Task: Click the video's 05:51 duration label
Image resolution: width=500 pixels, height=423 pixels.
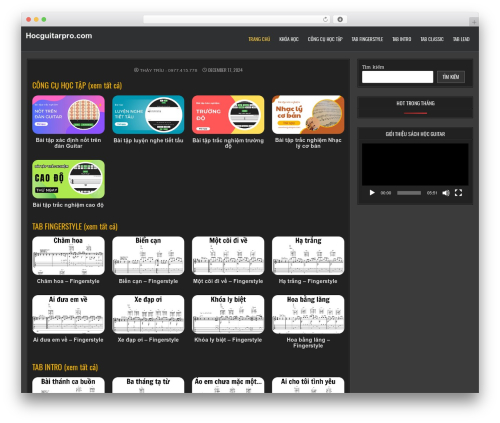Action: coord(432,193)
